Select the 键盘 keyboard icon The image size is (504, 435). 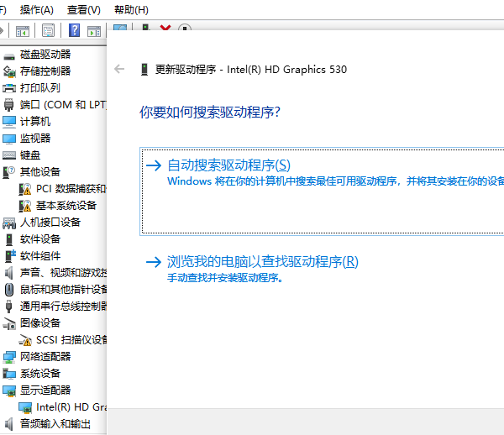(9, 155)
